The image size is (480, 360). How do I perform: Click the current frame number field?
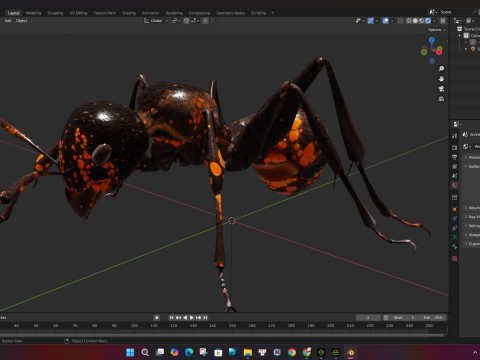click(x=368, y=318)
